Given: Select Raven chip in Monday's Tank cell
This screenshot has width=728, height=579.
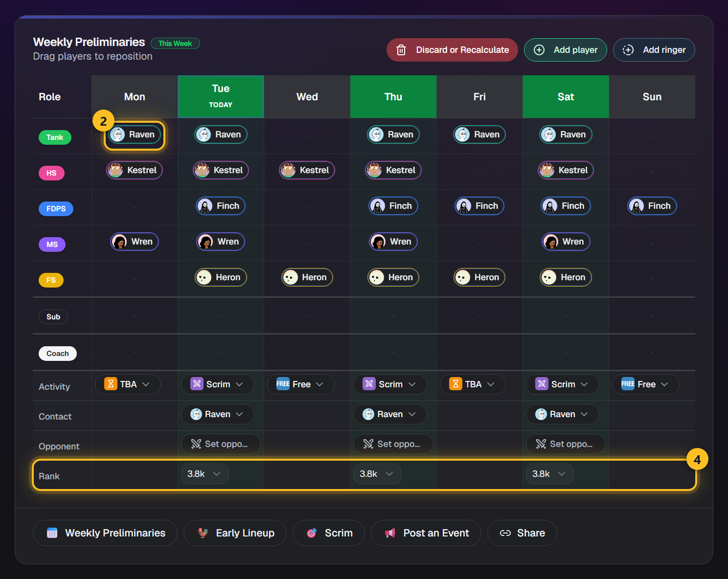Looking at the screenshot, I should pyautogui.click(x=135, y=134).
